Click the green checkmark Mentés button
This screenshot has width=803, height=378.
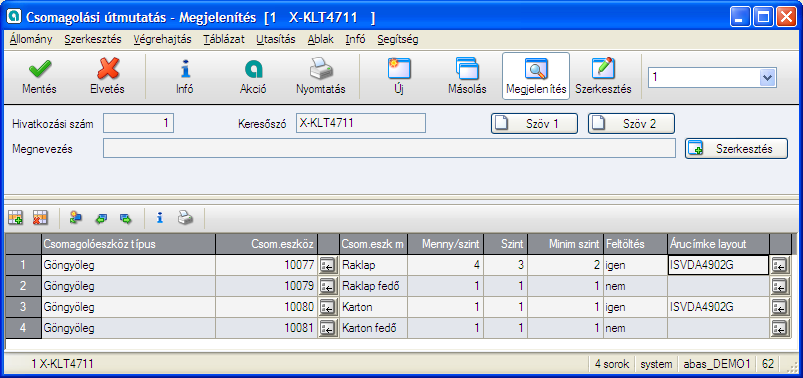[x=39, y=76]
